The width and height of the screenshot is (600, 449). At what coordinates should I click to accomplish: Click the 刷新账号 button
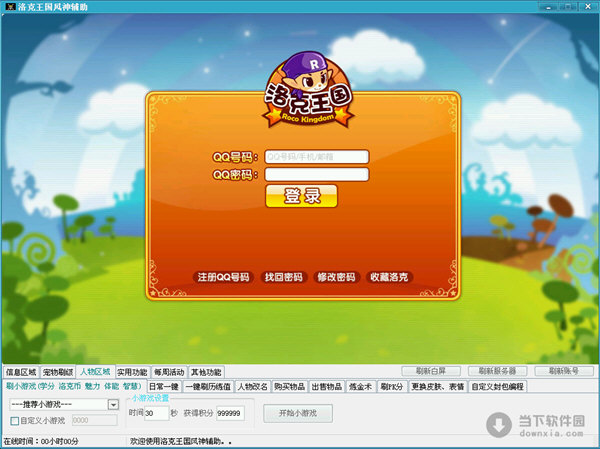coord(564,371)
